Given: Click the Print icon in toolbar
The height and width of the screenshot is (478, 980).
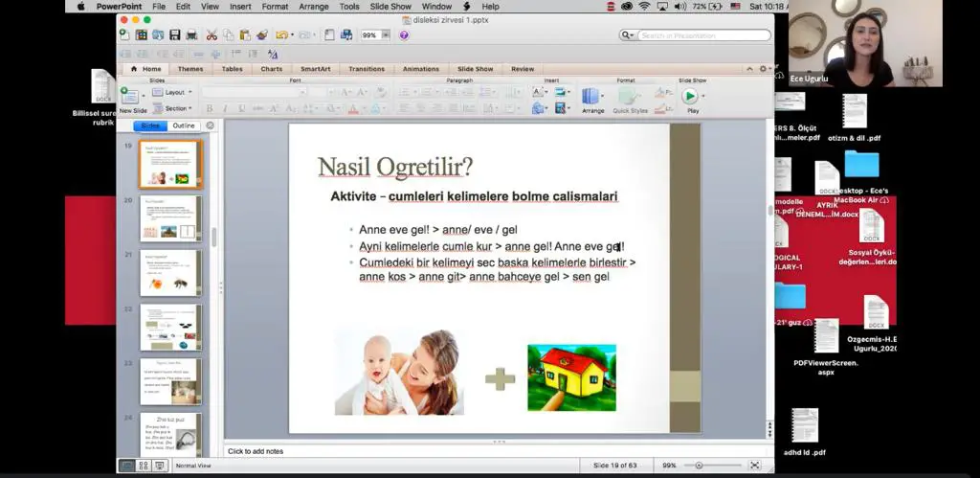Looking at the screenshot, I should (191, 35).
